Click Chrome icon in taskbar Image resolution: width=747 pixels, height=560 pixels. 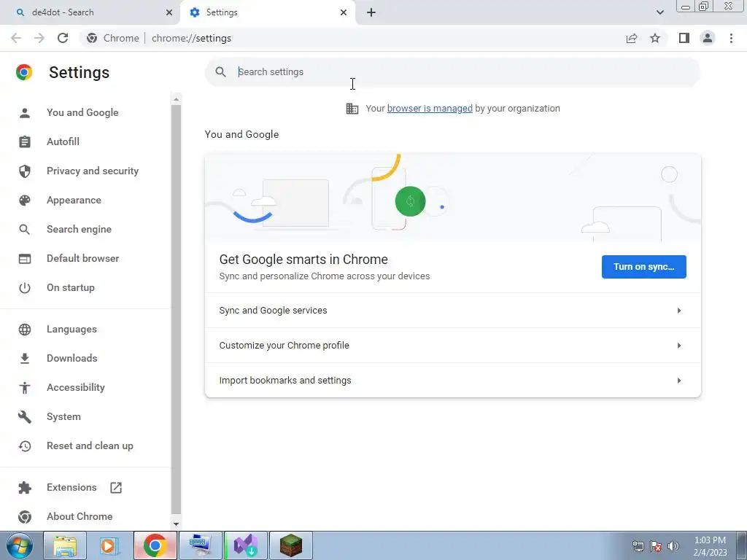pyautogui.click(x=155, y=545)
